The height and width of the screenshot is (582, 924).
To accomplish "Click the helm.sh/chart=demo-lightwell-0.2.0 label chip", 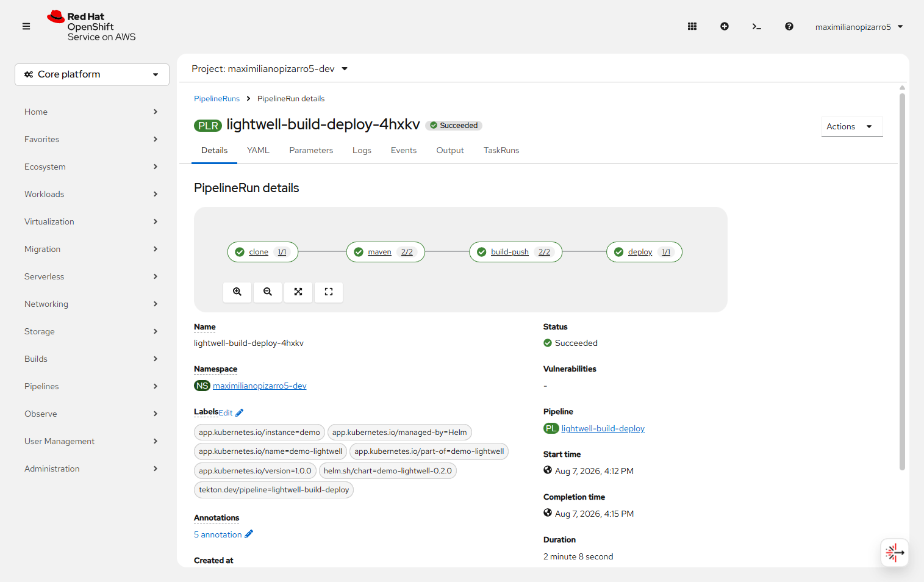I will click(x=388, y=471).
